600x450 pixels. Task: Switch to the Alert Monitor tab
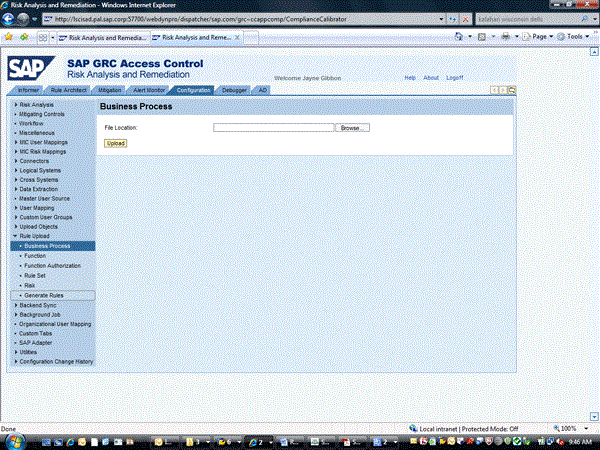(149, 90)
